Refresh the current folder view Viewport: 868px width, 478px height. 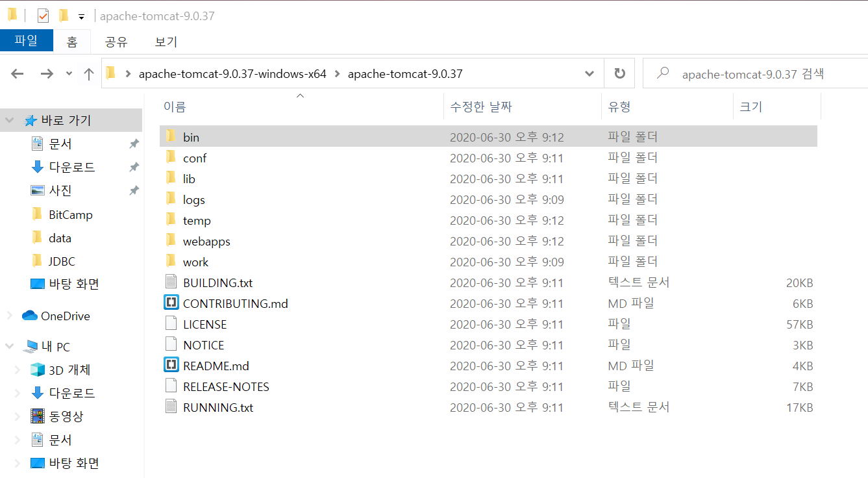point(620,73)
